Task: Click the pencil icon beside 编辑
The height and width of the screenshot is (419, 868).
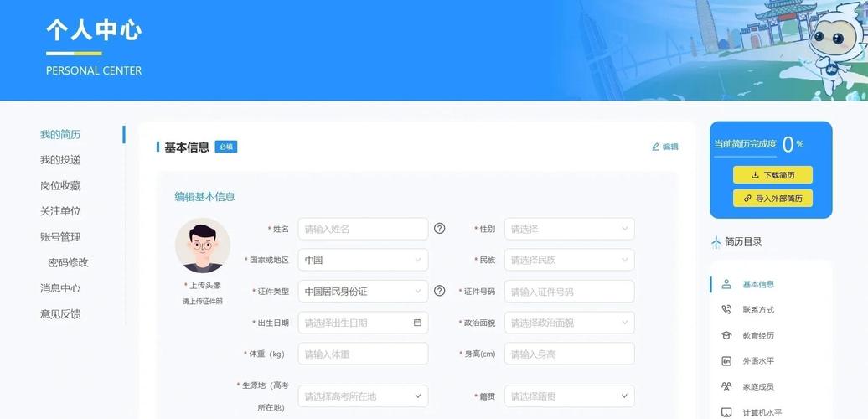Action: (x=655, y=147)
